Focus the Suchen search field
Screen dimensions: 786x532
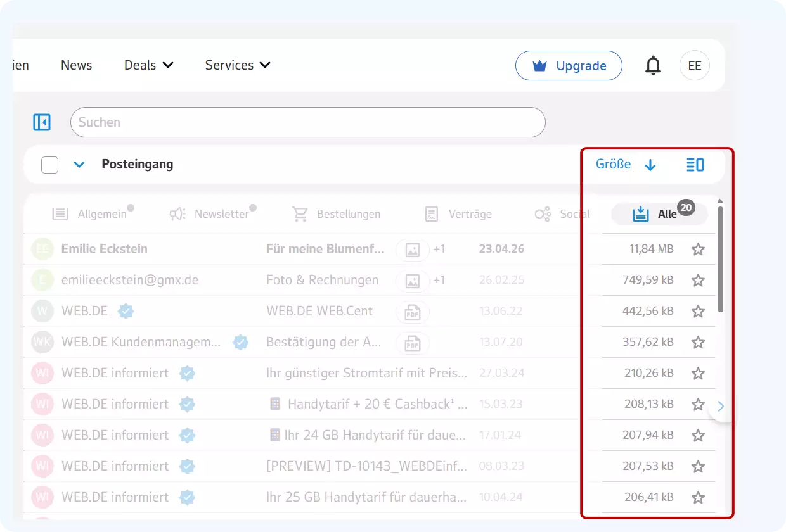[x=307, y=122]
